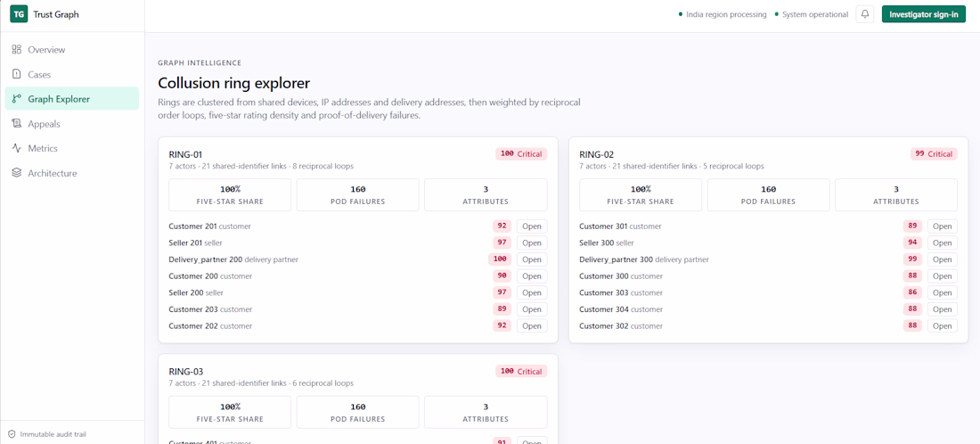Click the Architecture layers icon
The height and width of the screenshot is (444, 980).
(17, 173)
